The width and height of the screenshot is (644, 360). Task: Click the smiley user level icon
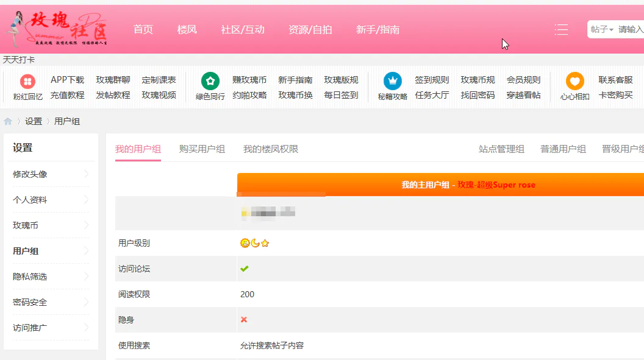pyautogui.click(x=245, y=243)
